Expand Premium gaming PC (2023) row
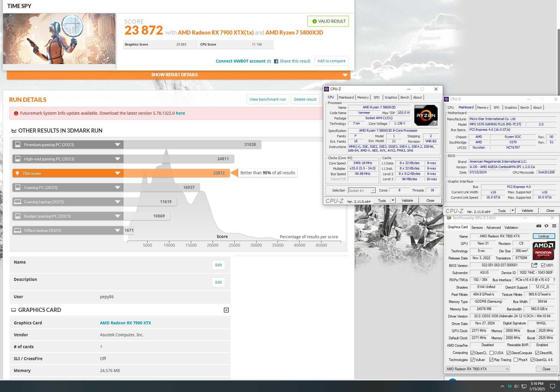 click(x=117, y=145)
